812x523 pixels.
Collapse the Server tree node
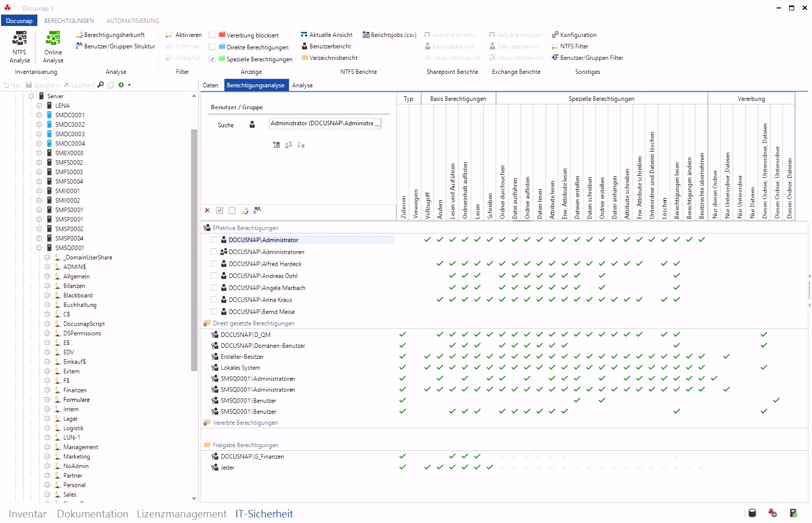pos(31,96)
